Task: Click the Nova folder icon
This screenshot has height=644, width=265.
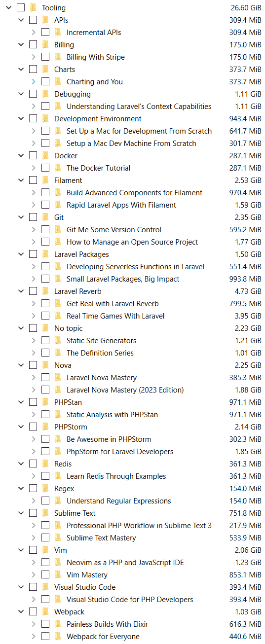Action: coord(45,365)
